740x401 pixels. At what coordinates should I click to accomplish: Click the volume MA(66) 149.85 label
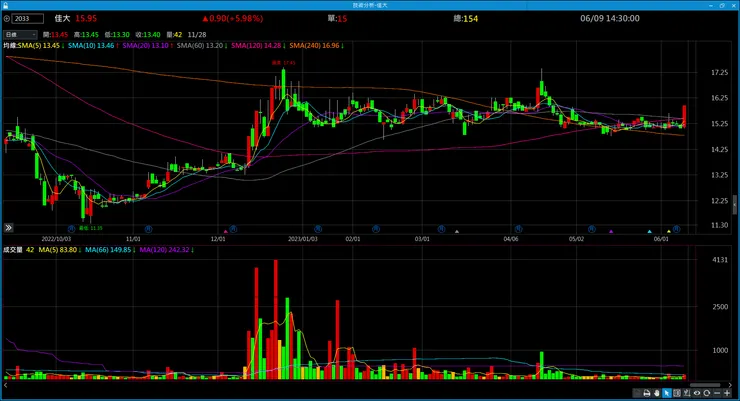110,250
